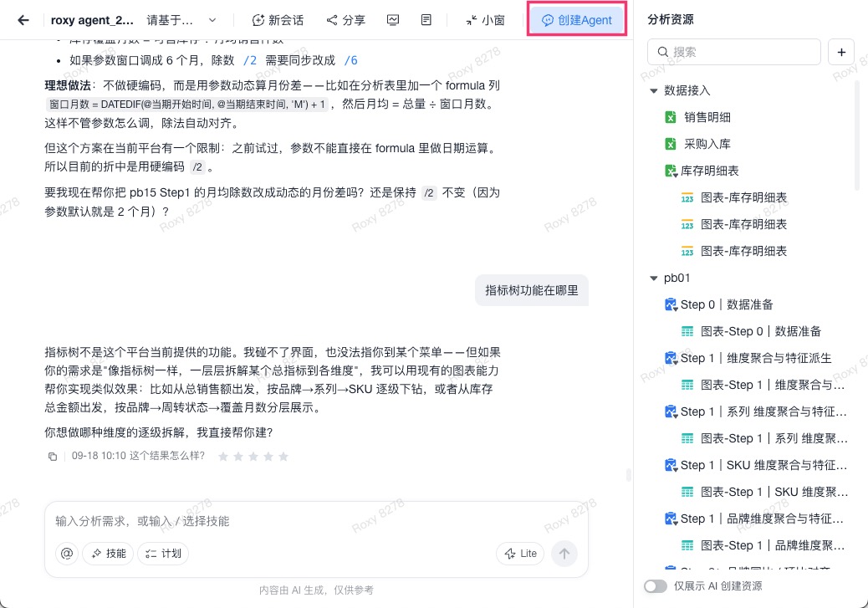Rate the response with the first star
This screenshot has height=608, width=868.
point(223,457)
